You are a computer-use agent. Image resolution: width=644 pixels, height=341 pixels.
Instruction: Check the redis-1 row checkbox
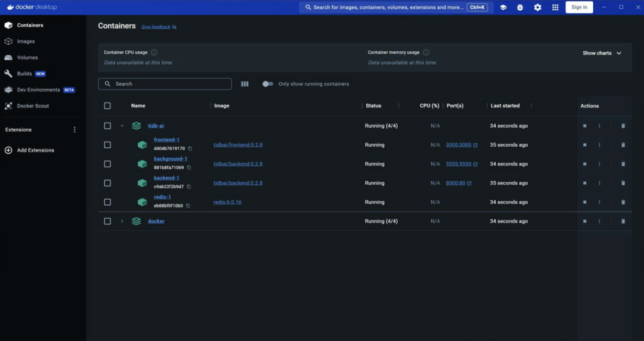coord(107,202)
